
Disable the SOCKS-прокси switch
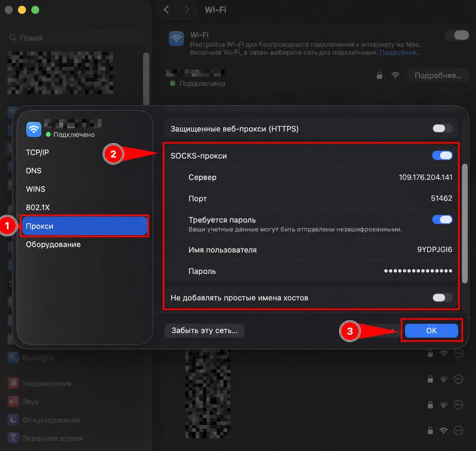click(x=442, y=156)
